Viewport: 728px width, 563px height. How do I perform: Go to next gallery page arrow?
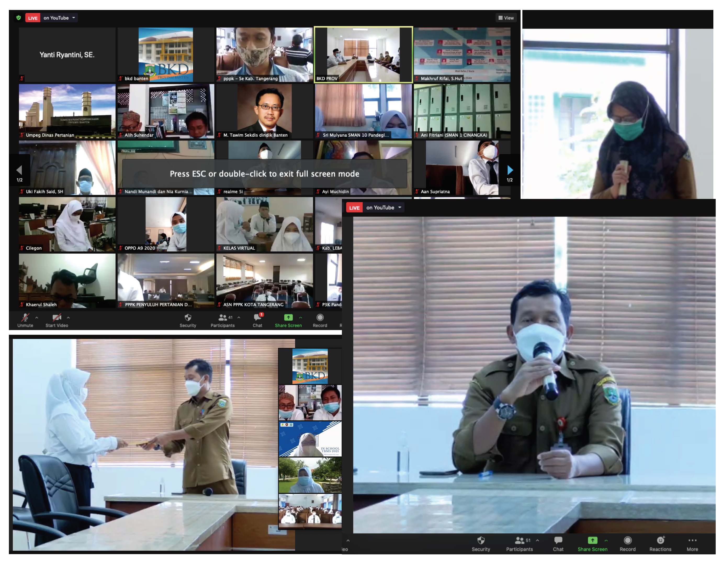510,170
